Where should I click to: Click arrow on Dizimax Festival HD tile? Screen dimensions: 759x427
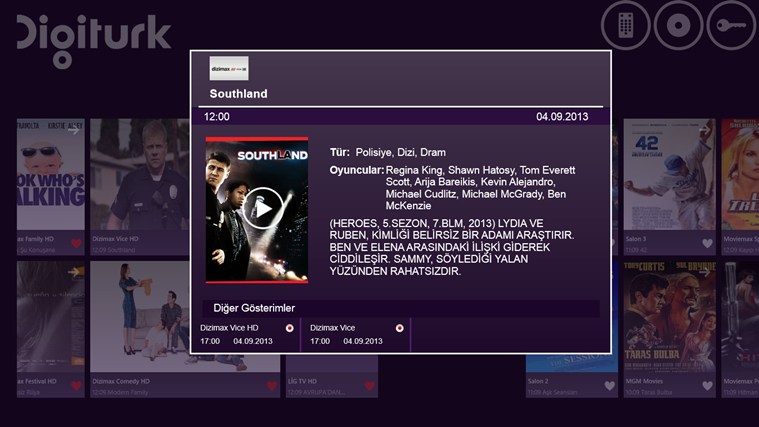coord(74,273)
